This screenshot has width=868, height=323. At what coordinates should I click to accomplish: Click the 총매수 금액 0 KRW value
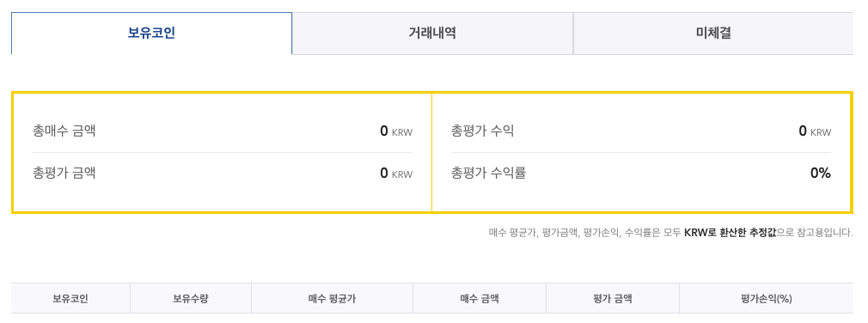coord(396,131)
